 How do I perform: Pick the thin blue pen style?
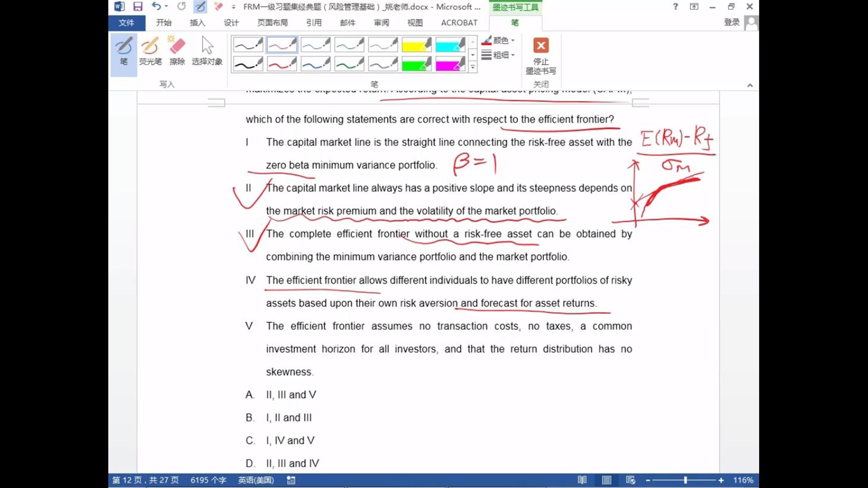pos(316,45)
